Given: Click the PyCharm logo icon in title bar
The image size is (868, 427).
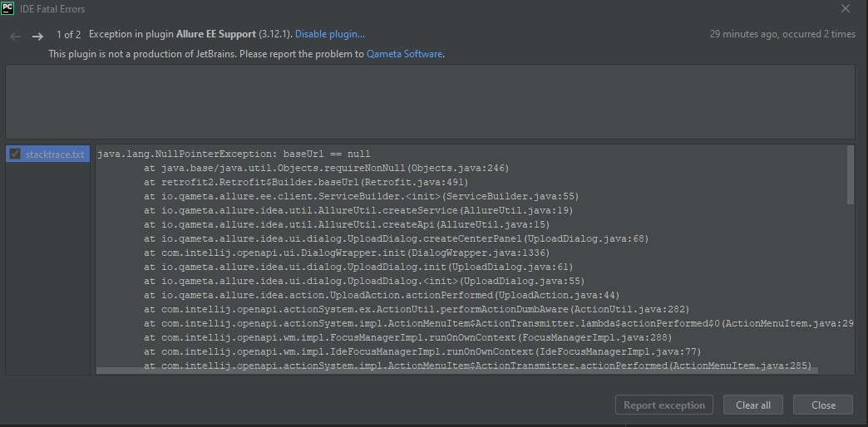Looking at the screenshot, I should tap(7, 9).
